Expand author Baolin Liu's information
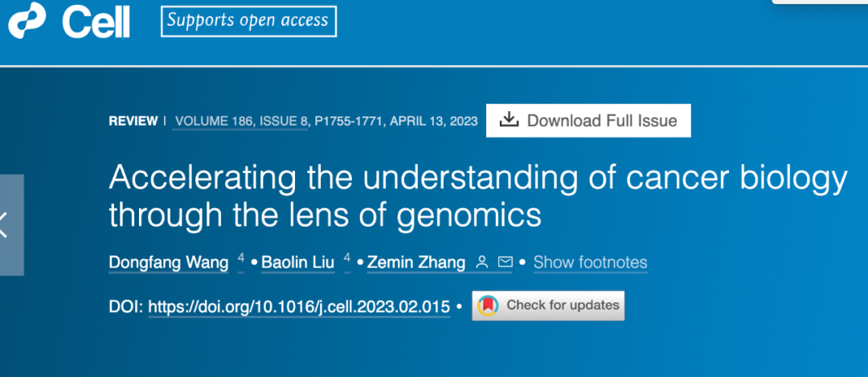 pyautogui.click(x=299, y=262)
